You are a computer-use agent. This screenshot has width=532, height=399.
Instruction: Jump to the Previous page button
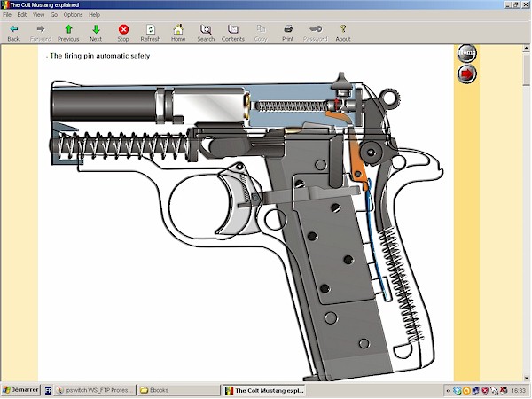pyautogui.click(x=68, y=34)
